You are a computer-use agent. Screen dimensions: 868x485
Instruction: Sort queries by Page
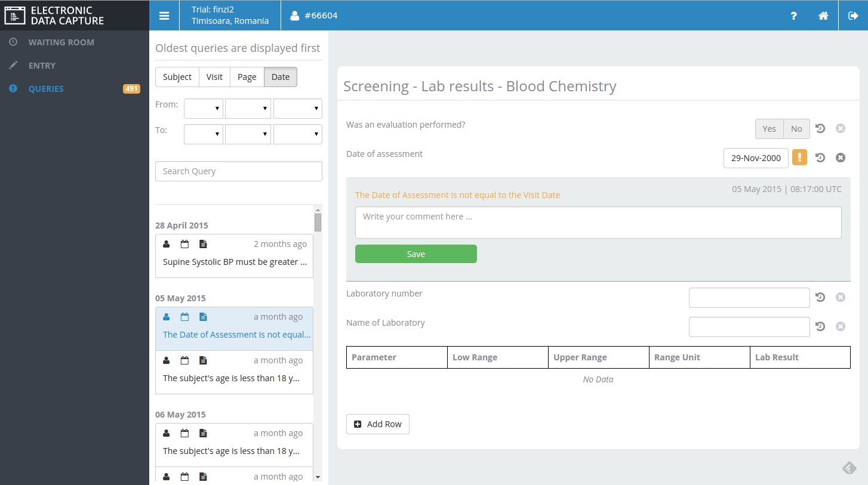(247, 77)
